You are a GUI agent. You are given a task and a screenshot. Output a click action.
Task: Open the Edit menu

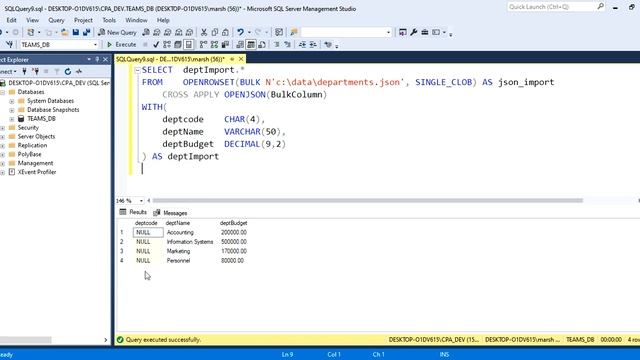11,20
